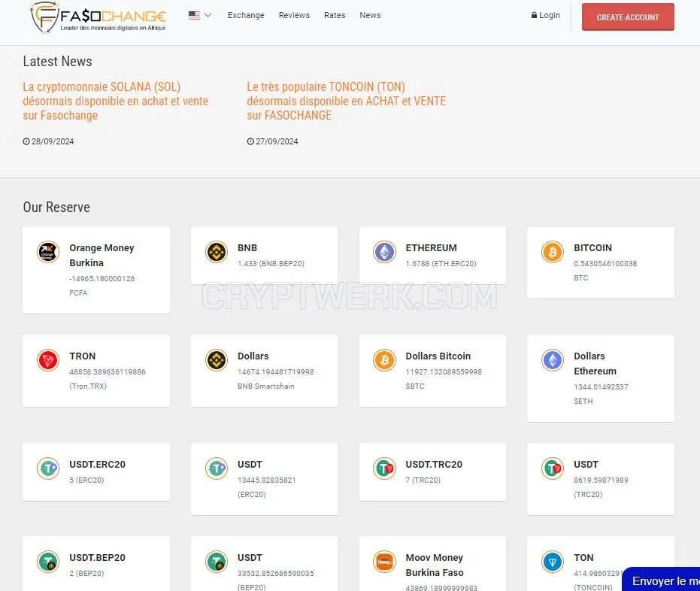Screen dimensions: 700x591
Task: Click the TRON reserve value 48858.389636119886
Action: pos(108,372)
